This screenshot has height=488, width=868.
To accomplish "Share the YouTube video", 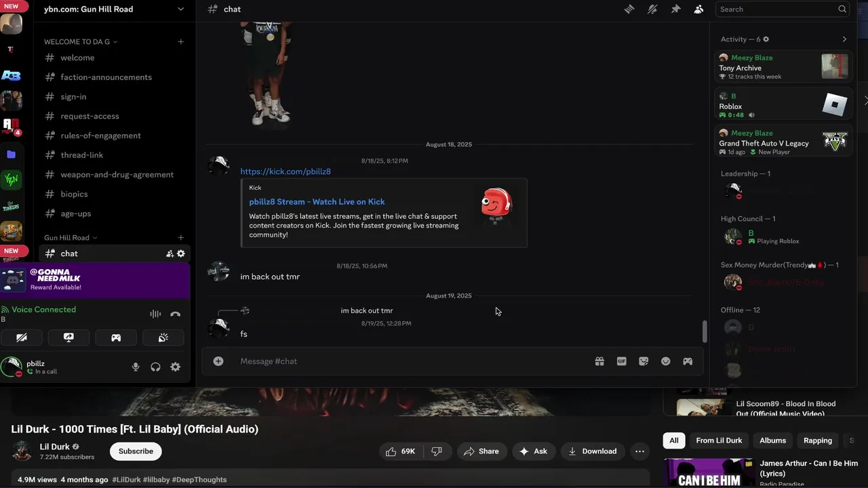I will [x=481, y=451].
